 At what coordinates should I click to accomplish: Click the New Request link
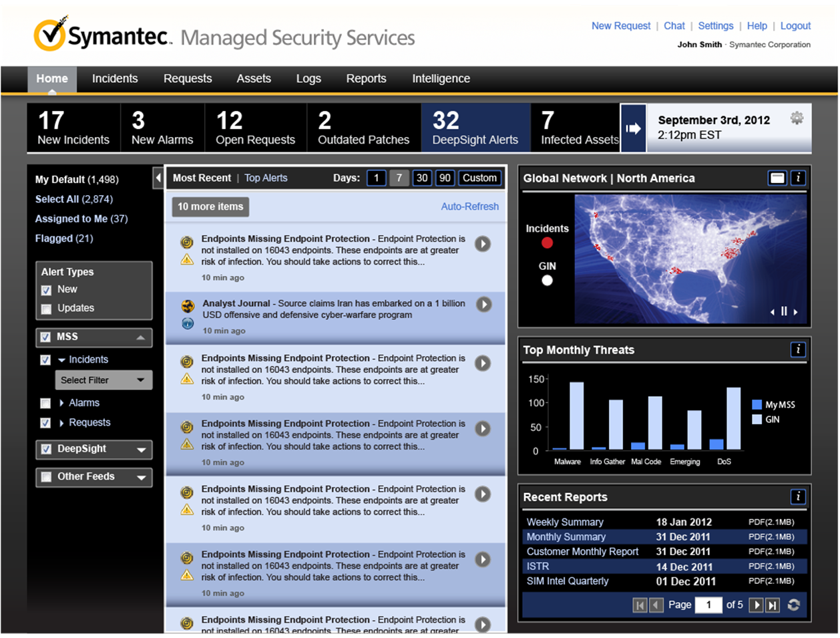point(621,26)
